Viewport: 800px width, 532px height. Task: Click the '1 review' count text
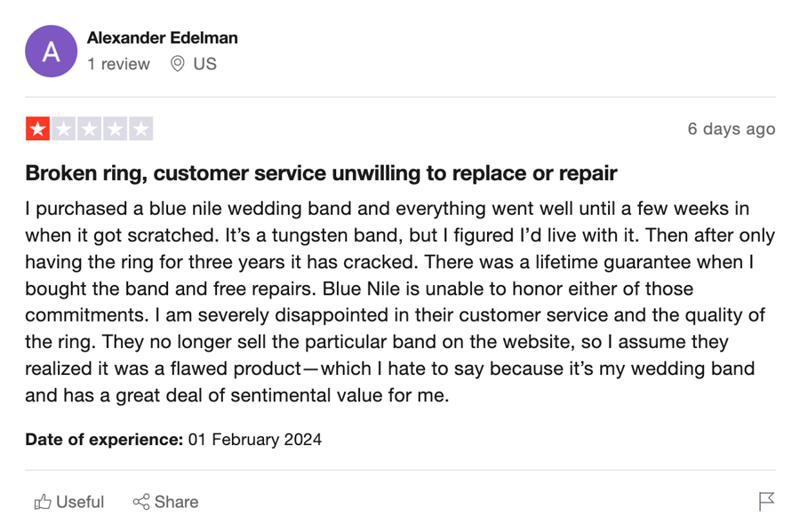[118, 64]
